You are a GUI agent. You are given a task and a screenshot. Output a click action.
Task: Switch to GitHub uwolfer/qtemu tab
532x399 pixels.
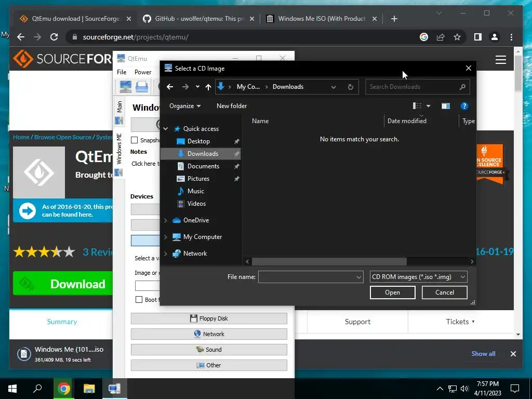tap(199, 19)
